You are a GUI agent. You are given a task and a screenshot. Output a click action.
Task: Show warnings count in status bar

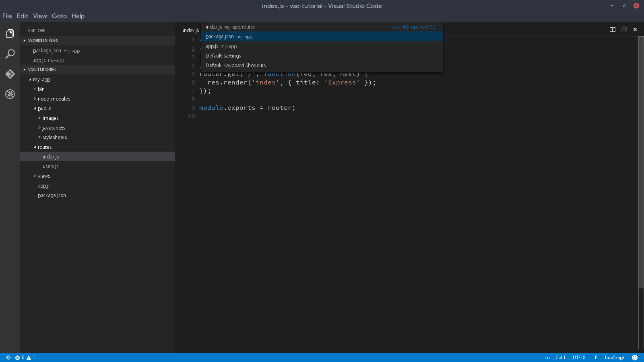(x=31, y=358)
